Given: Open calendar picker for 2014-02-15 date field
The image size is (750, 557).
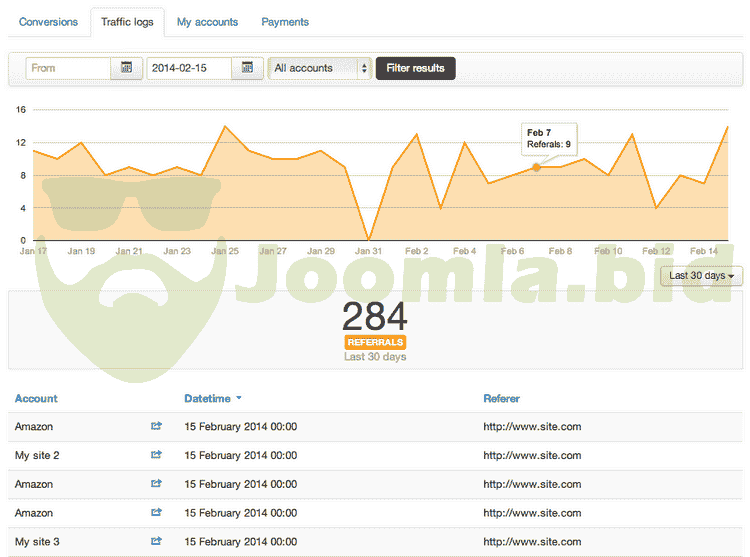Looking at the screenshot, I should coord(247,68).
